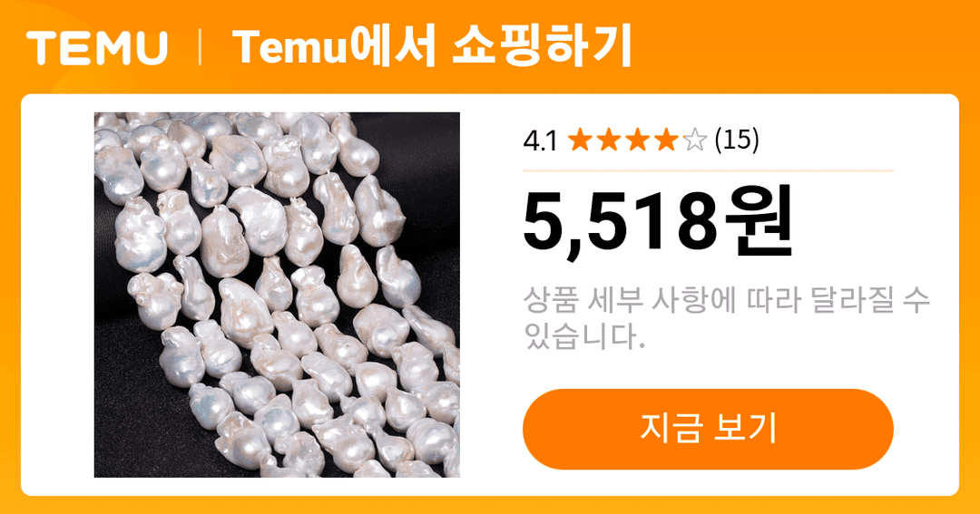Select the fourth orange rating star

[666, 140]
